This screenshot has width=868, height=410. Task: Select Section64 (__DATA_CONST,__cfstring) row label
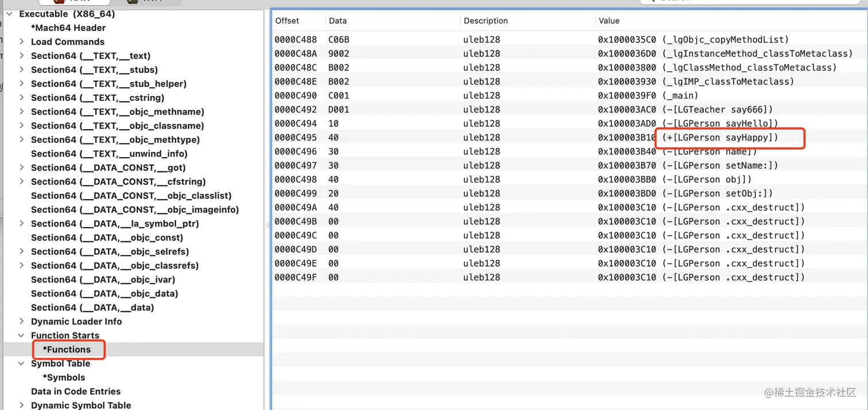[118, 181]
